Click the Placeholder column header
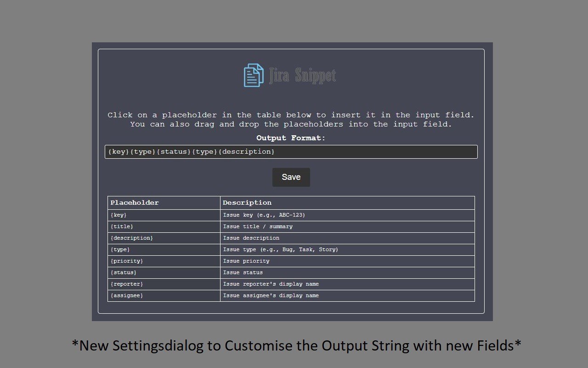 (x=164, y=203)
